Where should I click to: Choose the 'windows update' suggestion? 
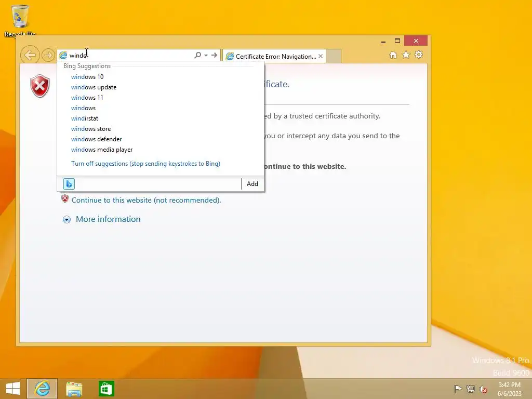pos(161,87)
